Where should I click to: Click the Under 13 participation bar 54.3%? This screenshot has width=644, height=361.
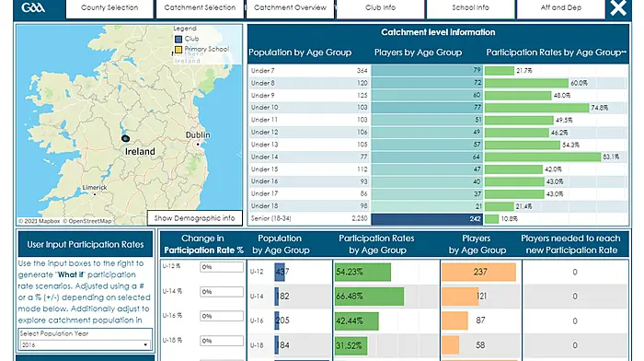[x=523, y=145]
